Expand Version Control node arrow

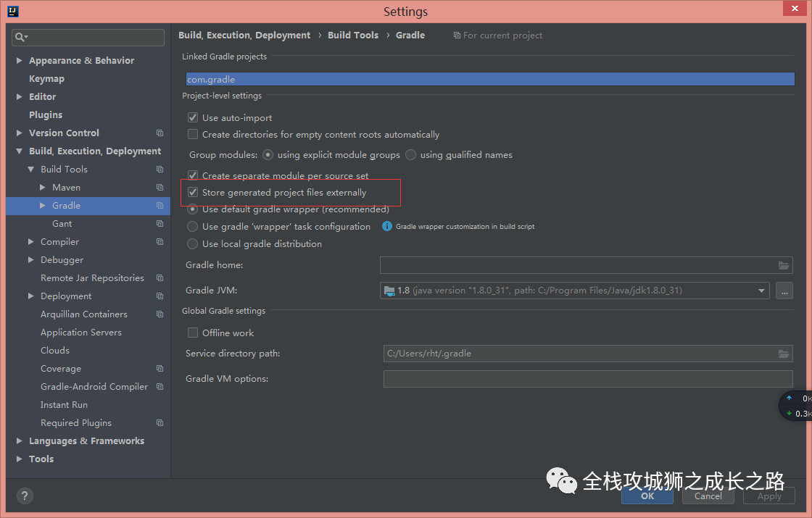click(x=19, y=133)
